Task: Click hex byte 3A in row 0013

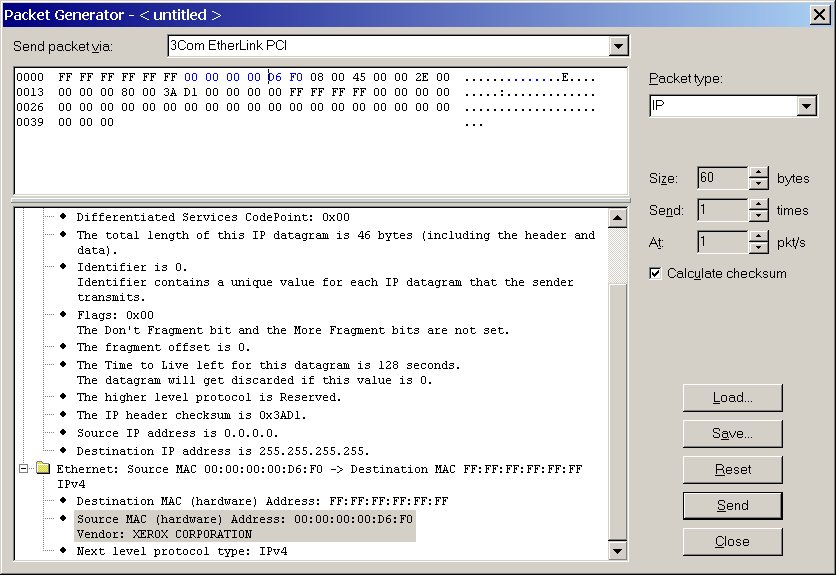Action: tap(170, 92)
